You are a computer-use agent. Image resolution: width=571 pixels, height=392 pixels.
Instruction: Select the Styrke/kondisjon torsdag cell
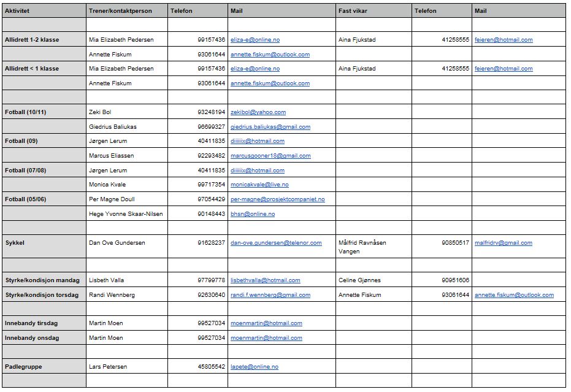tap(44, 294)
